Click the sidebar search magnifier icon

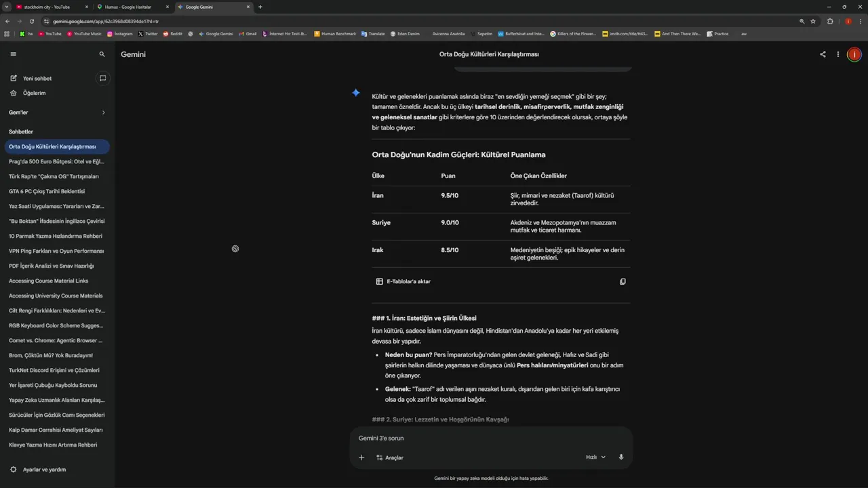102,54
